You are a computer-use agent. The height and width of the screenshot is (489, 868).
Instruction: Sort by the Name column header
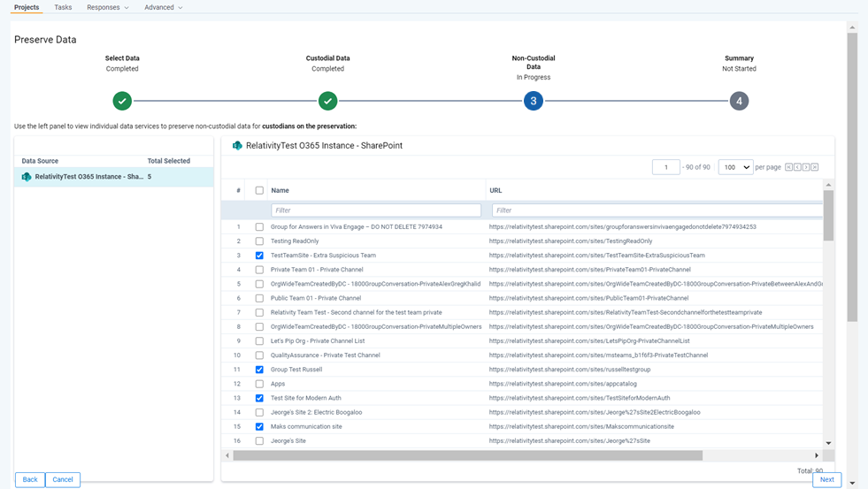[280, 190]
